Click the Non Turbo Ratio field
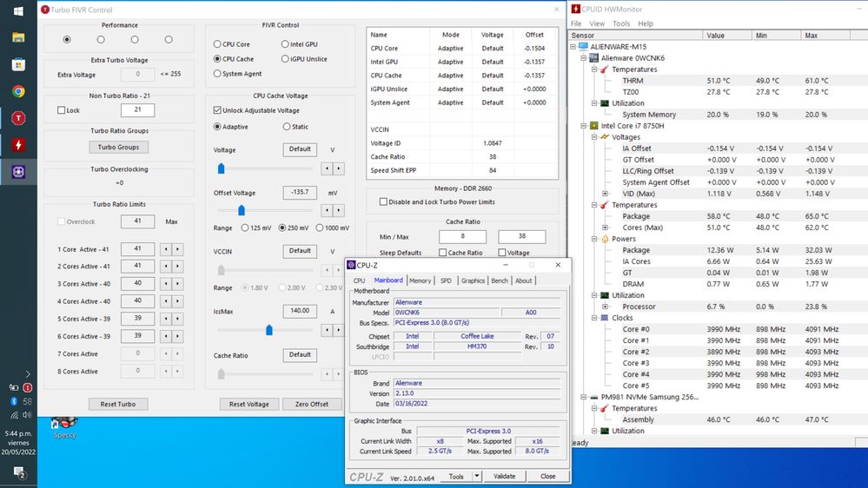Screen dimensions: 868x488 click(138, 110)
